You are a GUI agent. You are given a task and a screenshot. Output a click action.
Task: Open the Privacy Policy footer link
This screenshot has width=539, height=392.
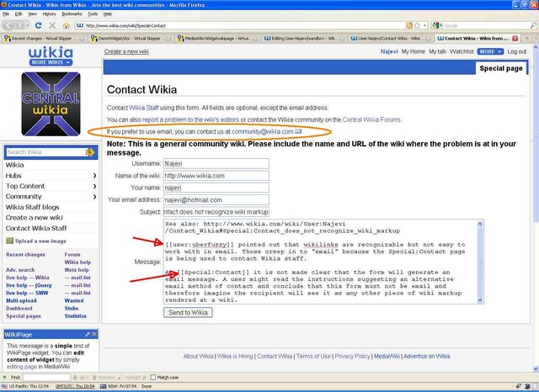click(x=352, y=357)
